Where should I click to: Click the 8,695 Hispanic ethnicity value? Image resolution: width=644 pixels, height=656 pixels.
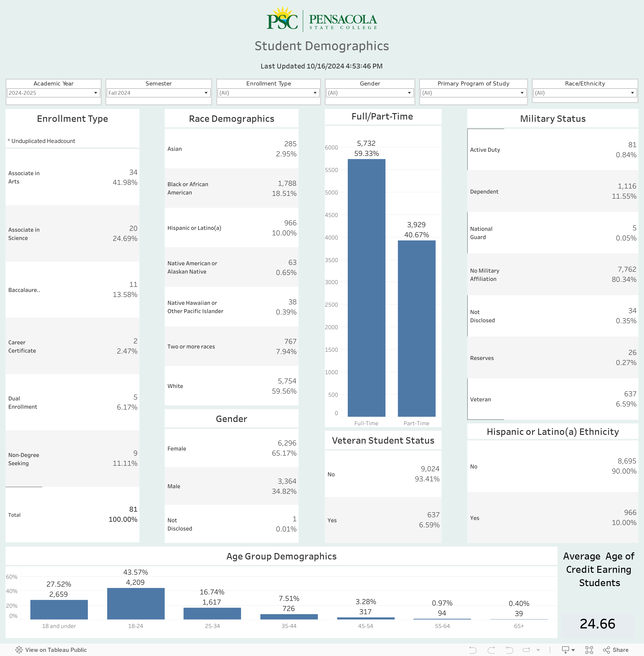(x=627, y=461)
